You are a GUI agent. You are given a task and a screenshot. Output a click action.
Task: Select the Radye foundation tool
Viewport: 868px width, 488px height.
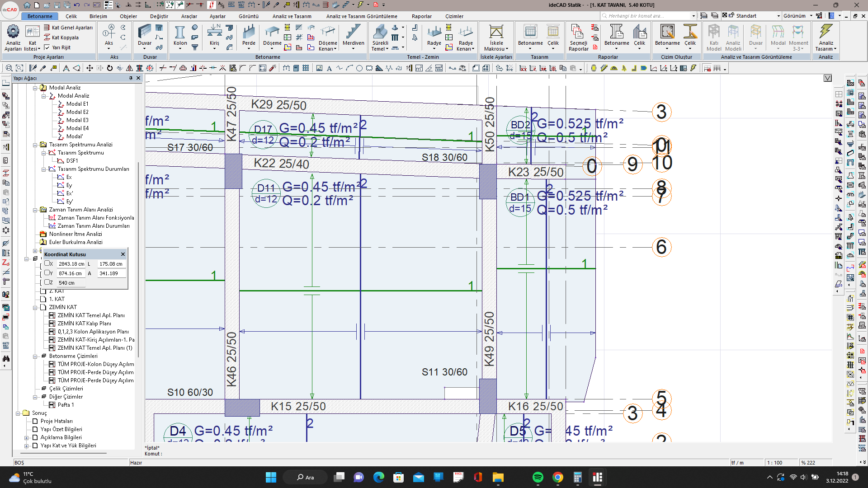pyautogui.click(x=434, y=36)
